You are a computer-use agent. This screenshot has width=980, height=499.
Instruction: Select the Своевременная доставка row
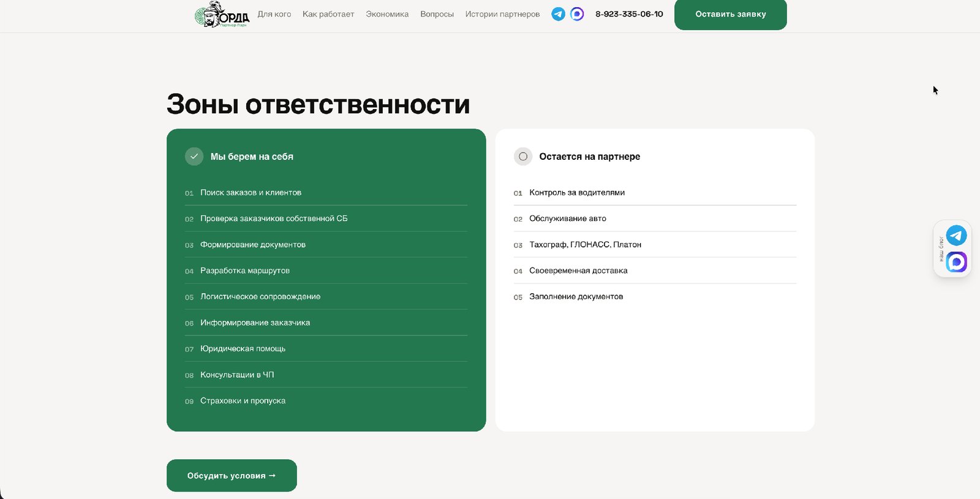click(x=655, y=271)
